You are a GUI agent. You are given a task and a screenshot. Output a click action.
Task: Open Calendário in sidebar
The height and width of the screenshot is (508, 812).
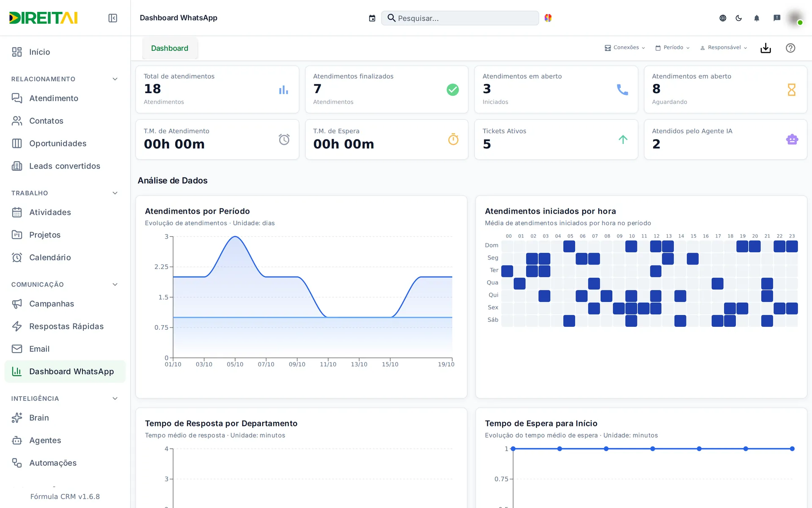(x=65, y=257)
